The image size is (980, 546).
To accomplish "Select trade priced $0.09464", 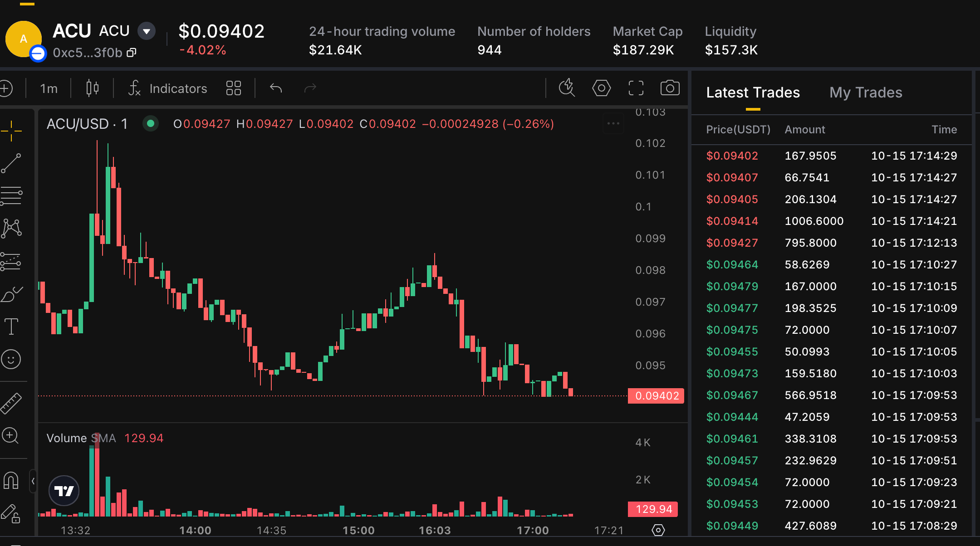I will (831, 264).
